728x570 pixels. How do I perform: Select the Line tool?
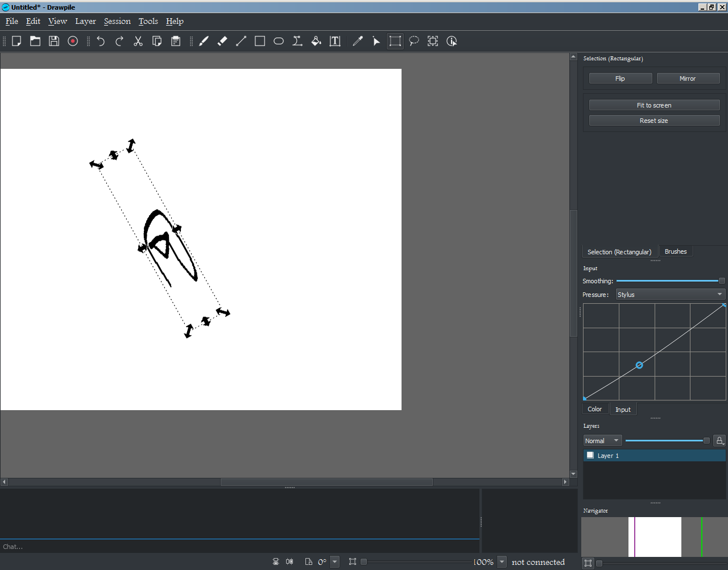[241, 41]
